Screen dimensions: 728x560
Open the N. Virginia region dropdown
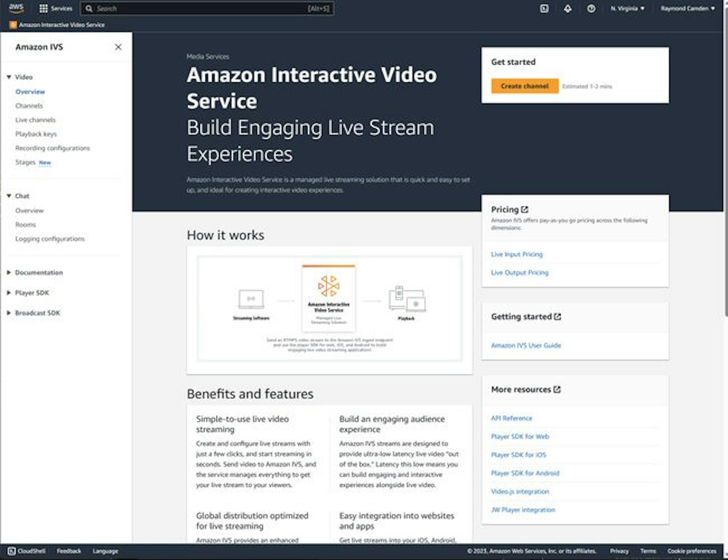[628, 8]
